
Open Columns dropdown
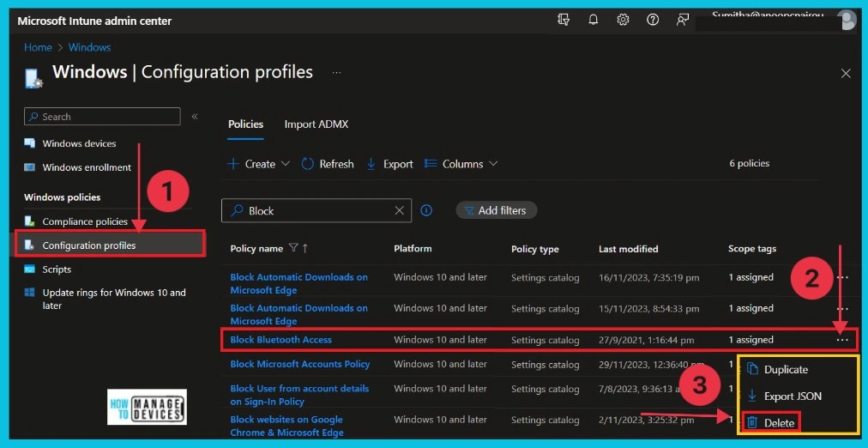(x=461, y=164)
